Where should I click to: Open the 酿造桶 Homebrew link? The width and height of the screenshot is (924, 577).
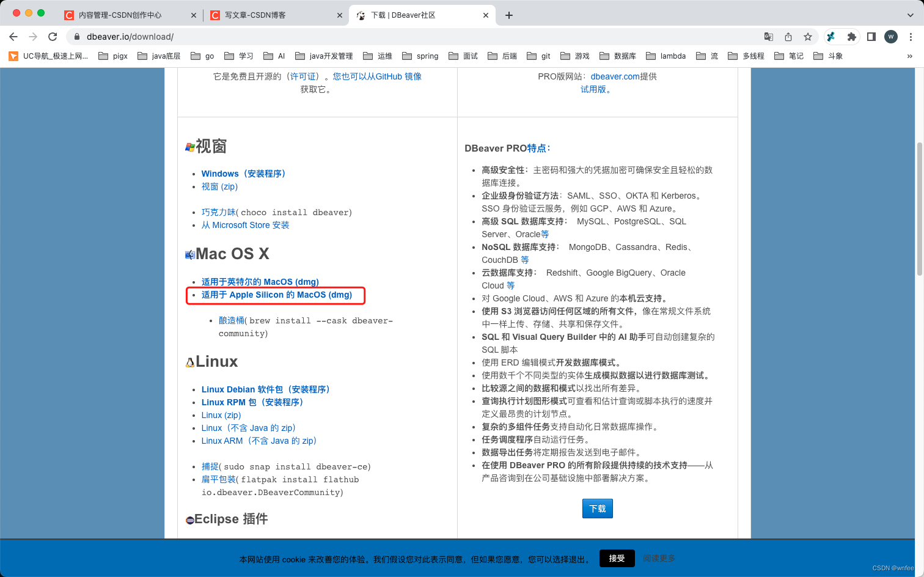click(x=232, y=320)
